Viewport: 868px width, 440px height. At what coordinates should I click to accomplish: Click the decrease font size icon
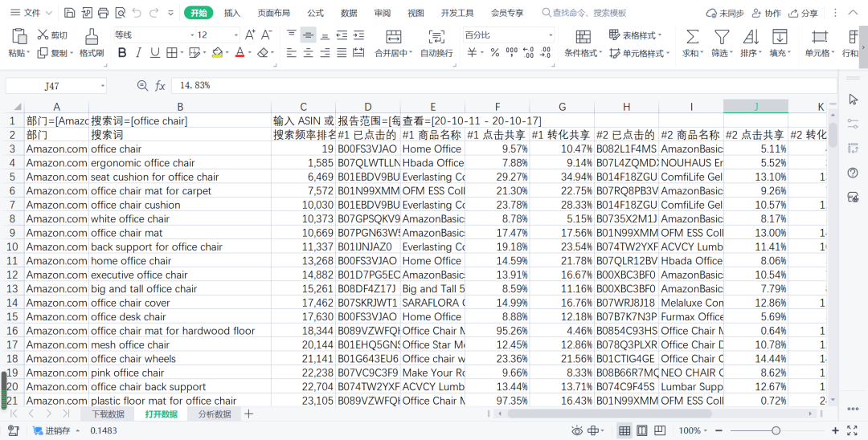coord(267,35)
